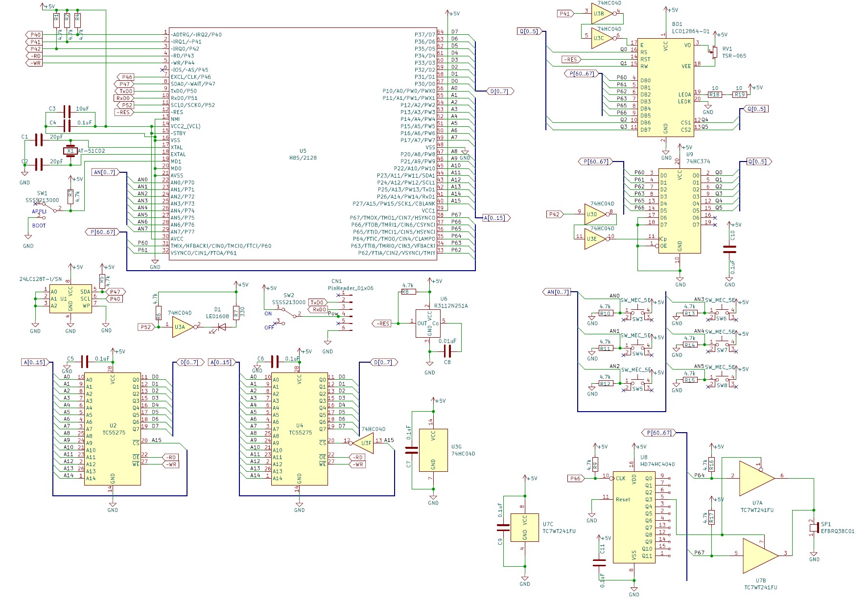Screen dimensions: 868x603
Task: Click the SW1 APPLI/BOOT slide switch
Action: point(47,210)
